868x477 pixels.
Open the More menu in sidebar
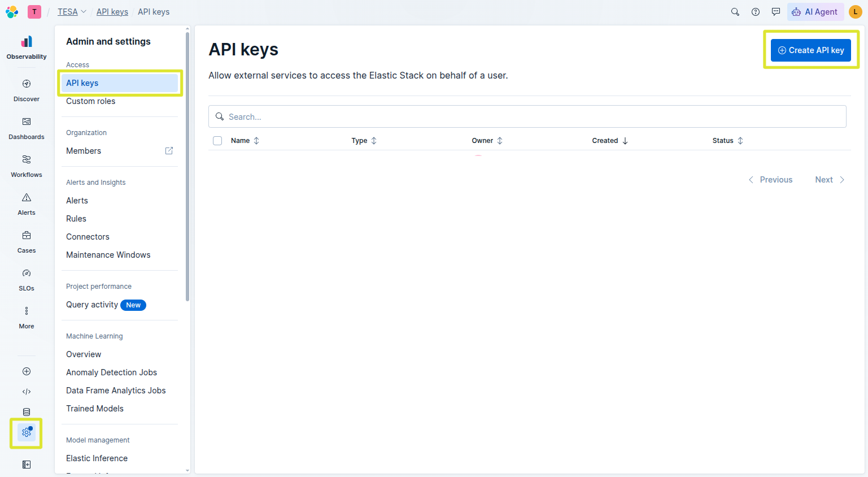pos(27,318)
